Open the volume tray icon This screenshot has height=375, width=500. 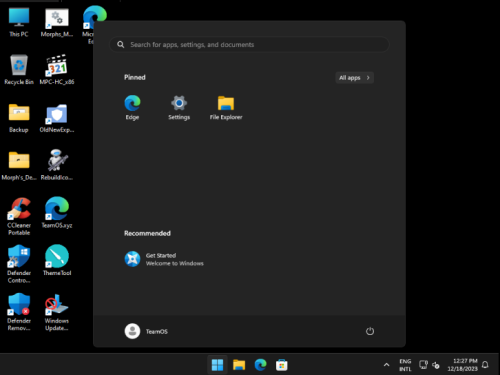tap(436, 365)
